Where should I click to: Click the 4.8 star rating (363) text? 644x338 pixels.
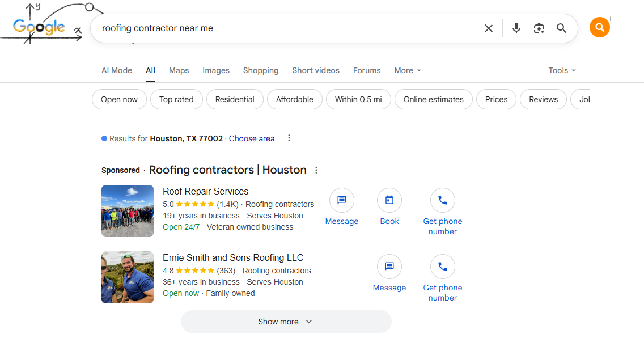click(199, 271)
